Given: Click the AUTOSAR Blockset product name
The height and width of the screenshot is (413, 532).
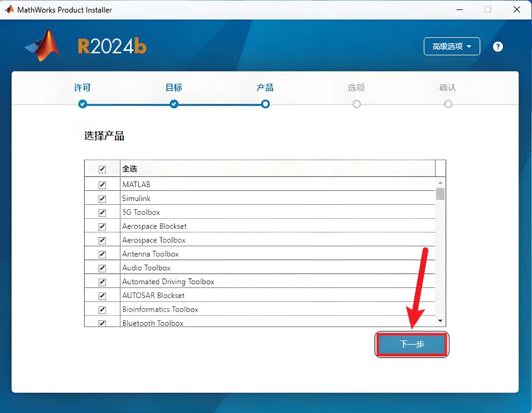Looking at the screenshot, I should (x=153, y=295).
